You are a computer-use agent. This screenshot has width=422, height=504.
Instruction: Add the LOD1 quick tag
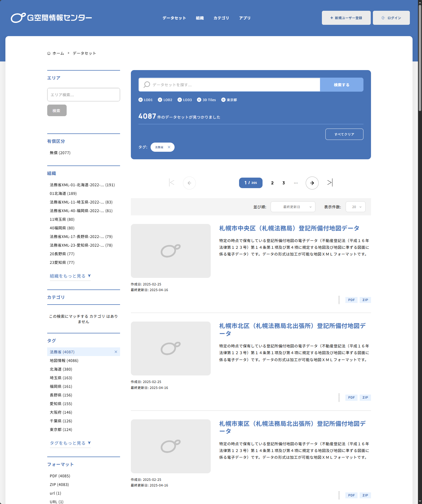(146, 100)
